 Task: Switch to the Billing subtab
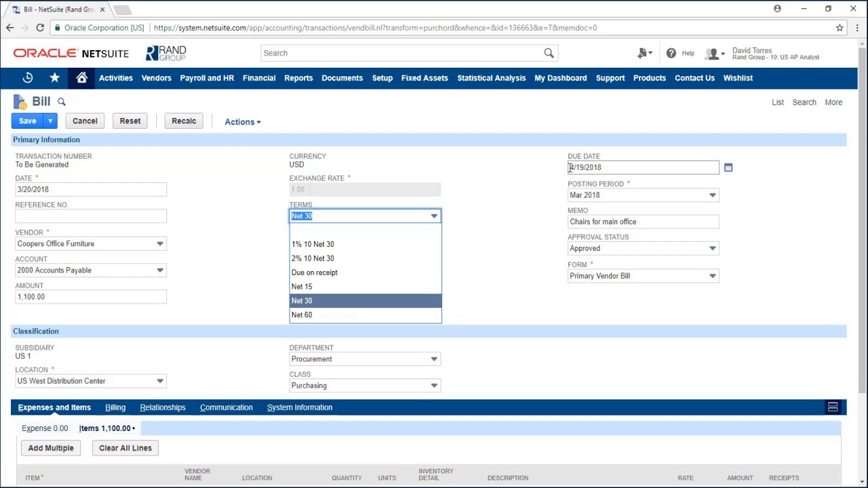click(115, 407)
